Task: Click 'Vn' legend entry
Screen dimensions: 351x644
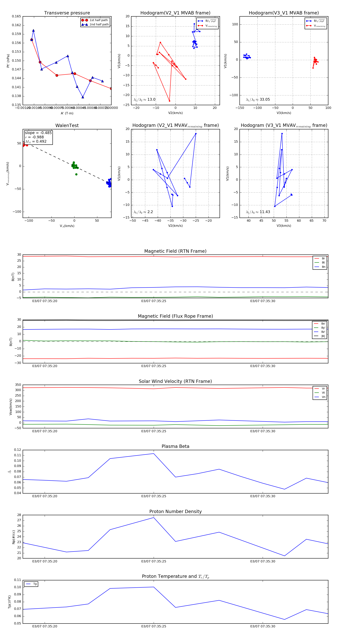Action: (x=320, y=397)
